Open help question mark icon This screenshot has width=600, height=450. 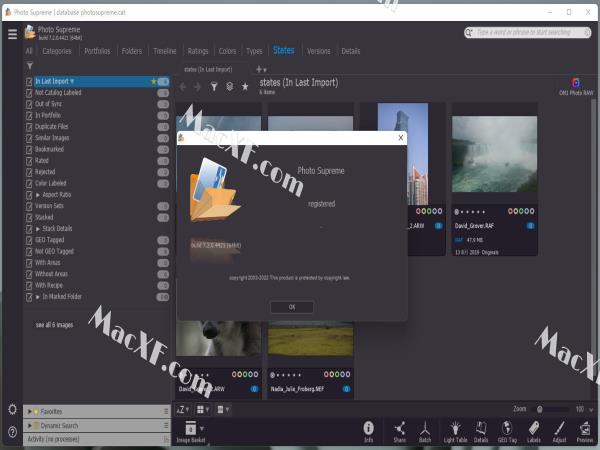tap(12, 432)
